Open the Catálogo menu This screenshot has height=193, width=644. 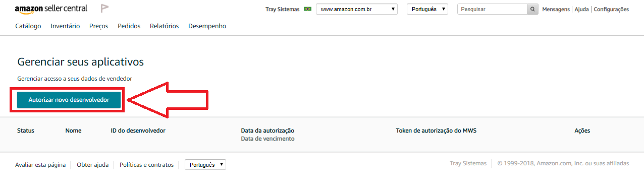pos(28,26)
